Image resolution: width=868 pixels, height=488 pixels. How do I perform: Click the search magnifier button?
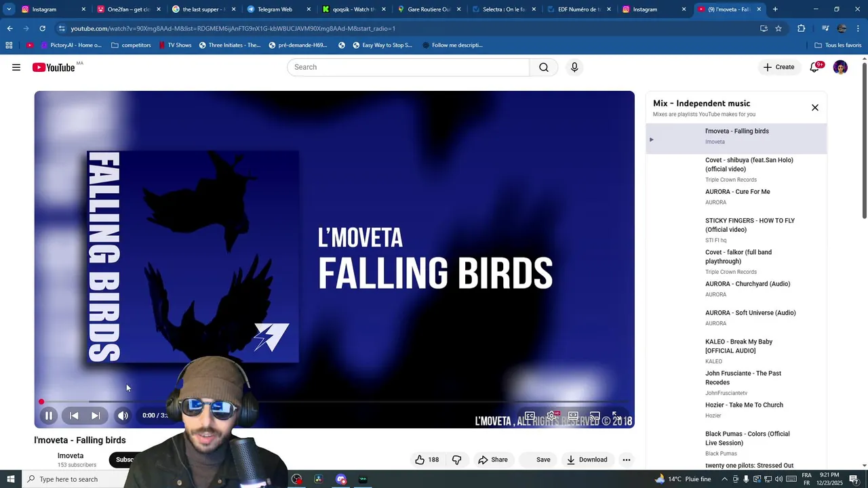tap(544, 67)
